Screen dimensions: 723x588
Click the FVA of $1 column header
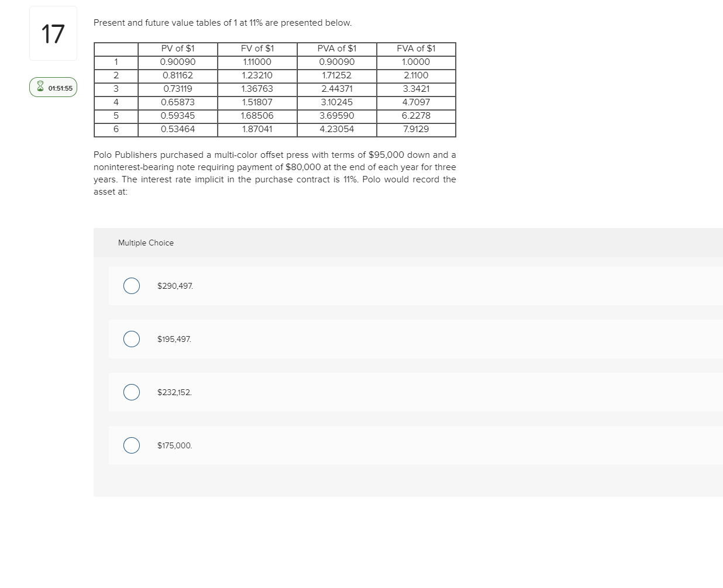[x=416, y=49]
